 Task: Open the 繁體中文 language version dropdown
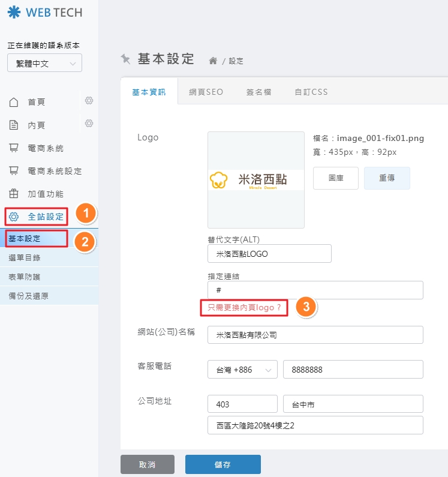[45, 63]
